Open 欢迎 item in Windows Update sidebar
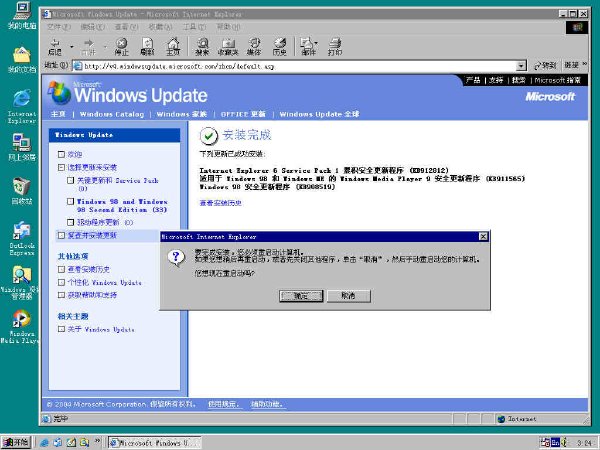 (x=75, y=154)
